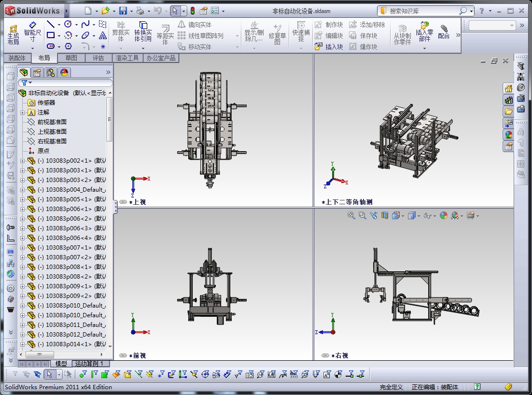The image size is (532, 395).
Task: Click the Rebuild traffic light icon
Action: coord(192,11)
